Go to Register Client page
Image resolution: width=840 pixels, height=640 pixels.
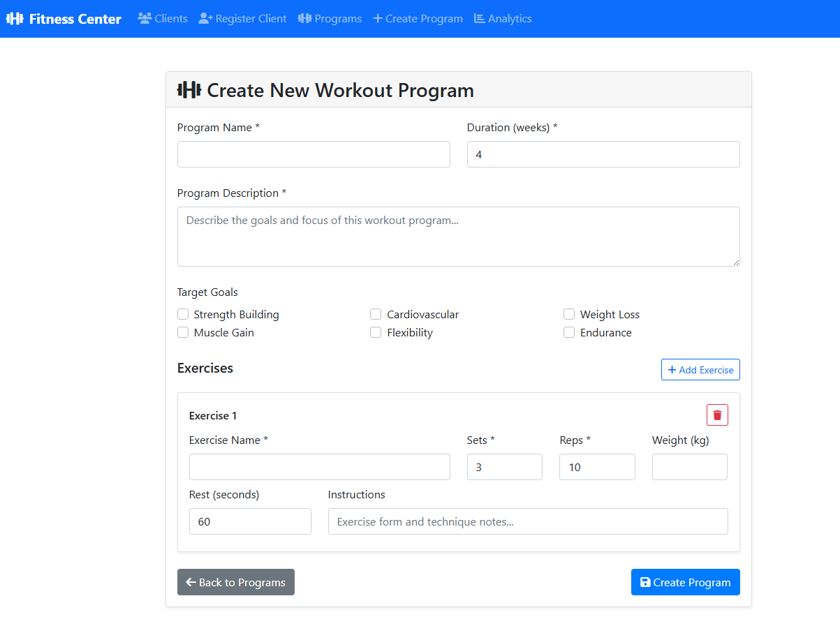[x=242, y=19]
